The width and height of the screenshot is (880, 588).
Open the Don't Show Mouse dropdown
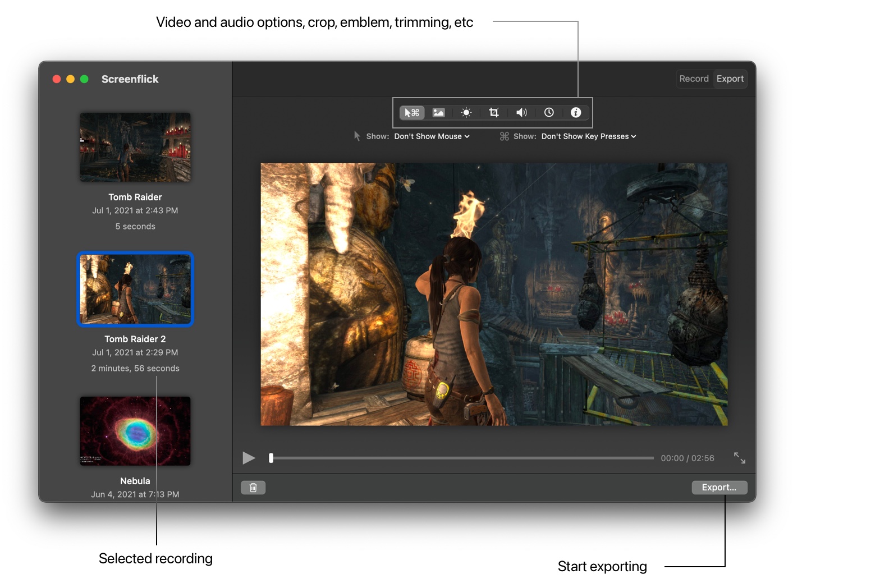click(x=432, y=136)
